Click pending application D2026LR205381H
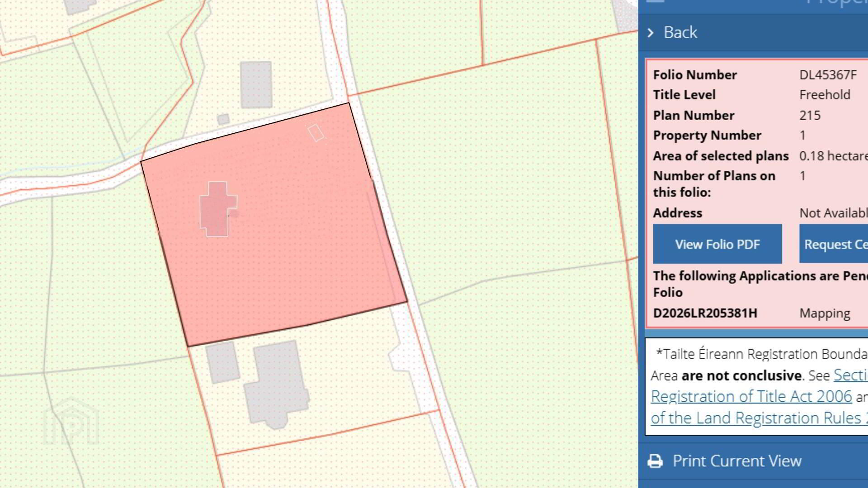Viewport: 868px width, 488px height. [x=705, y=313]
